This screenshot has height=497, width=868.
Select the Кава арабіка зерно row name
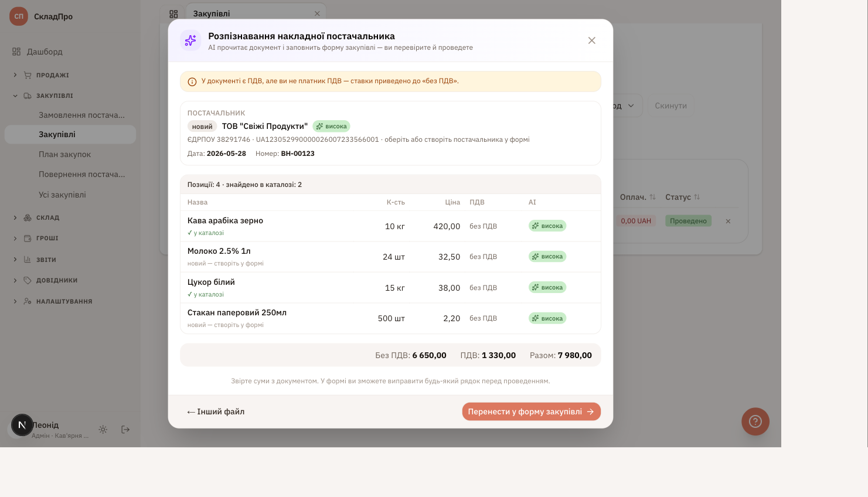[225, 220]
